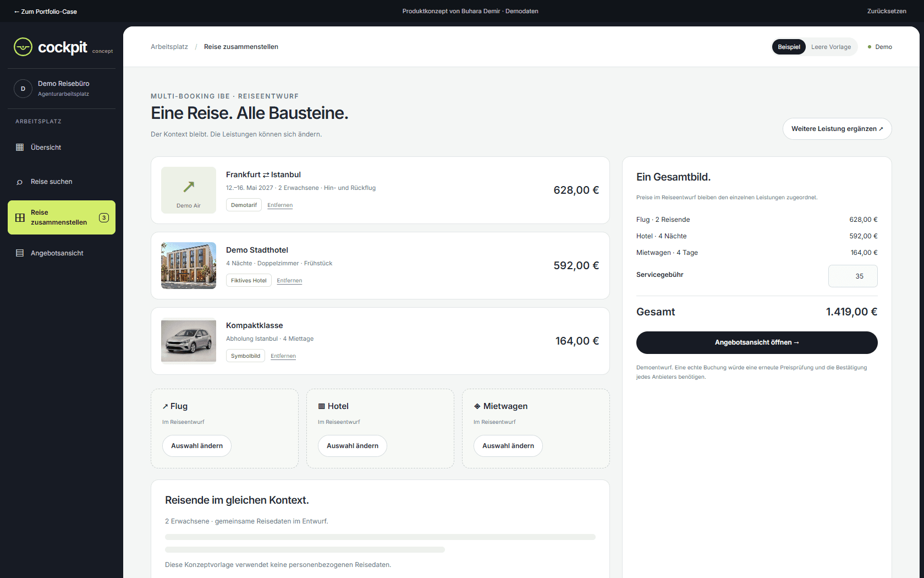Change the Flug selection with Auswahl ändern
The image size is (924, 578).
point(197,446)
